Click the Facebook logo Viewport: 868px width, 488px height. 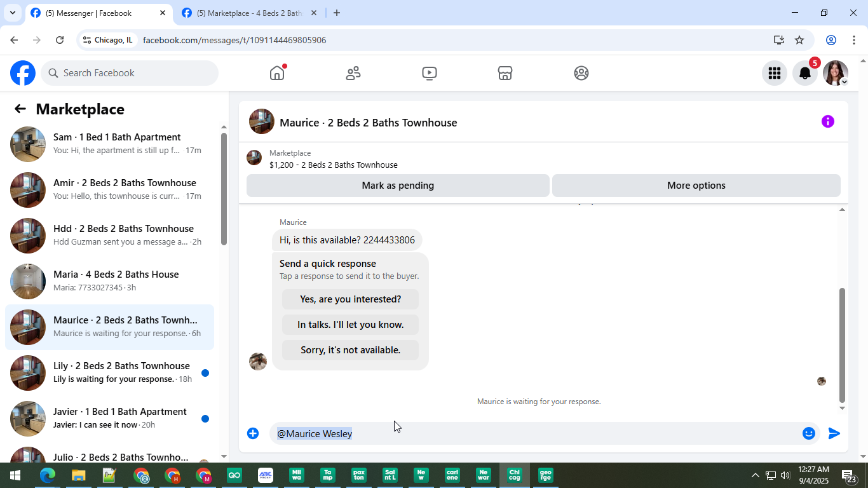[x=23, y=73]
